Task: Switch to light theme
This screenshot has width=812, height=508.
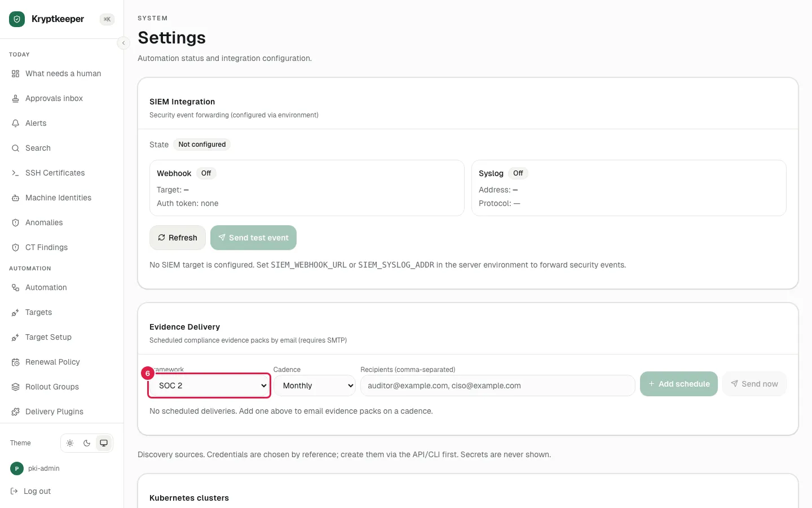Action: pos(70,443)
